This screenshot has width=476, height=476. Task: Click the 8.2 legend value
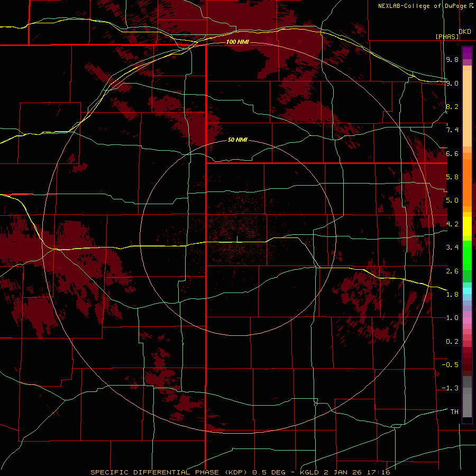(x=452, y=106)
